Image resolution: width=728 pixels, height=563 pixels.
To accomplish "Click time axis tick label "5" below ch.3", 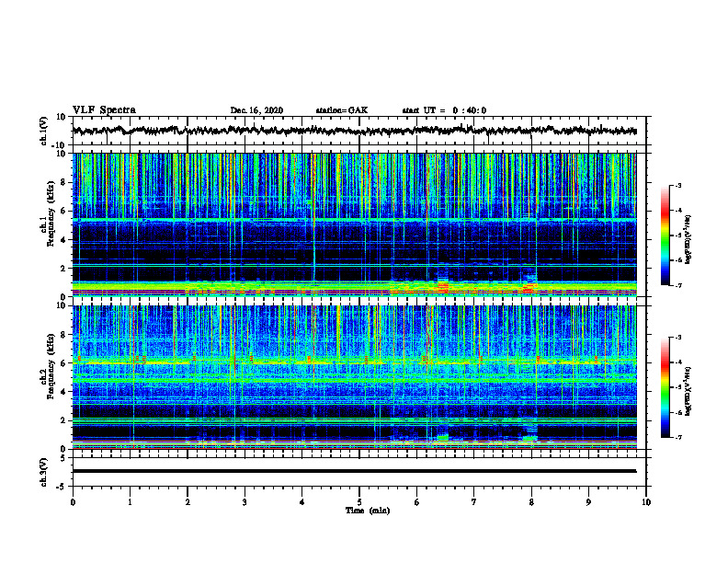I will click(x=359, y=502).
